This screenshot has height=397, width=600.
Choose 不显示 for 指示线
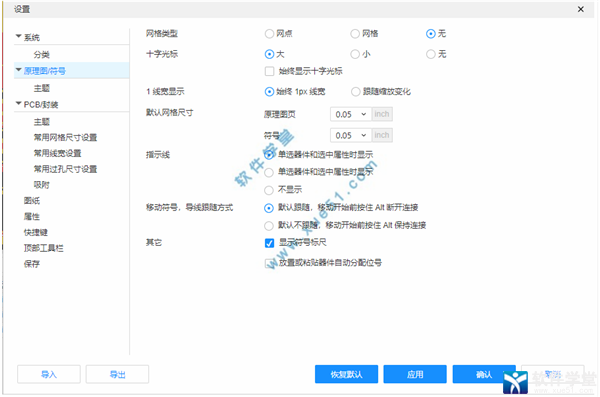(269, 190)
